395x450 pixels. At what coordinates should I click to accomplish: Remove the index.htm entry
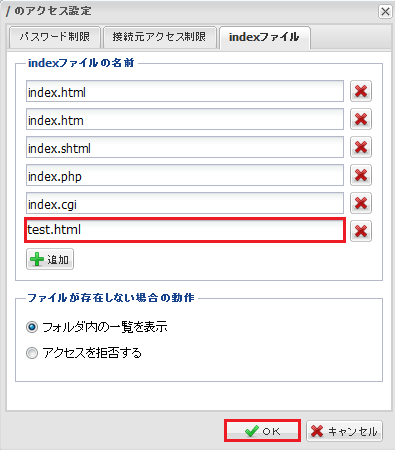pos(361,119)
